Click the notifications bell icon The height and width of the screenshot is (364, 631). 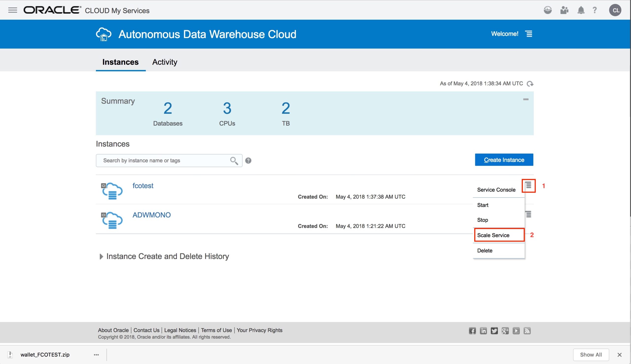pyautogui.click(x=581, y=10)
